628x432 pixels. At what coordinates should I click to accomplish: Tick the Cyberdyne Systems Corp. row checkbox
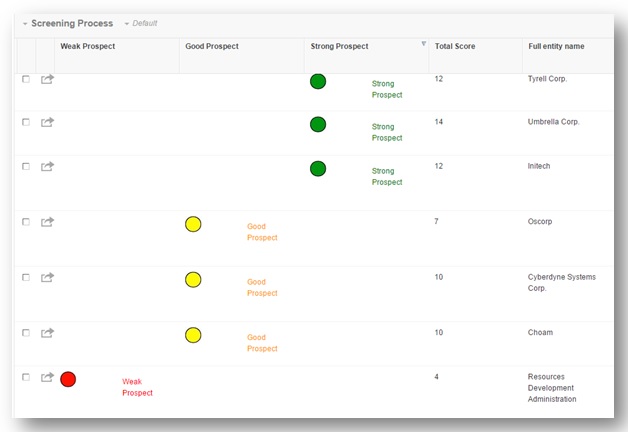coord(26,277)
